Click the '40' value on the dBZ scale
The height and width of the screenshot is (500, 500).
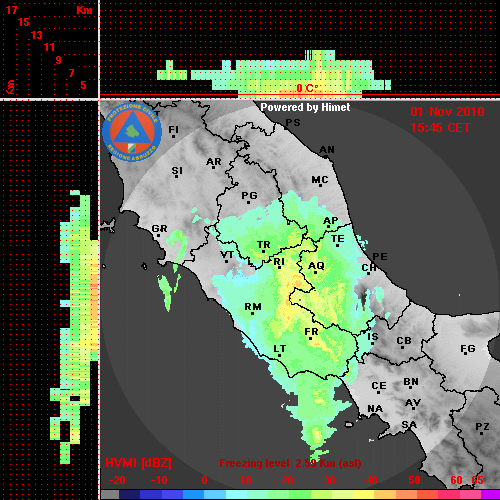tap(372, 480)
